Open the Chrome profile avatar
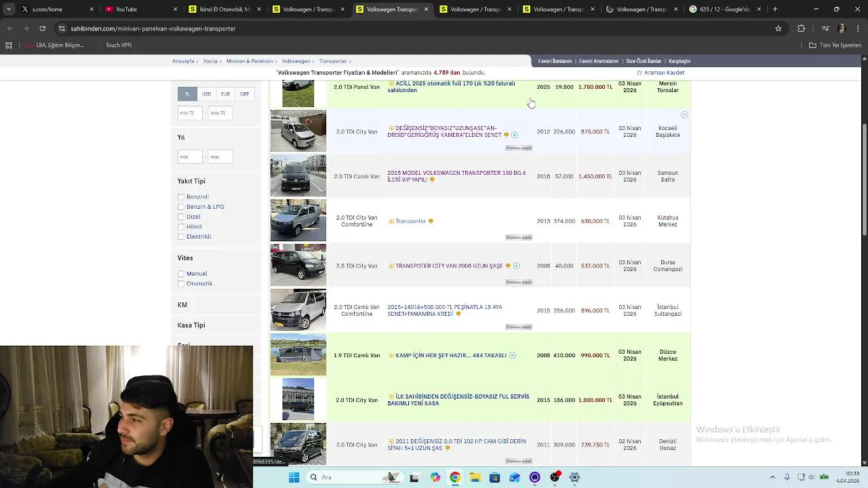This screenshot has height=488, width=868. 842,28
